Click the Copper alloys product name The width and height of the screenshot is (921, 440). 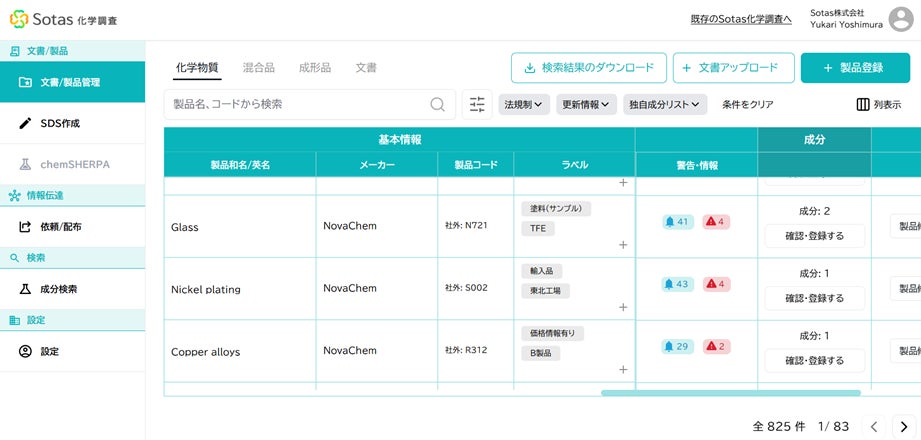click(x=206, y=352)
